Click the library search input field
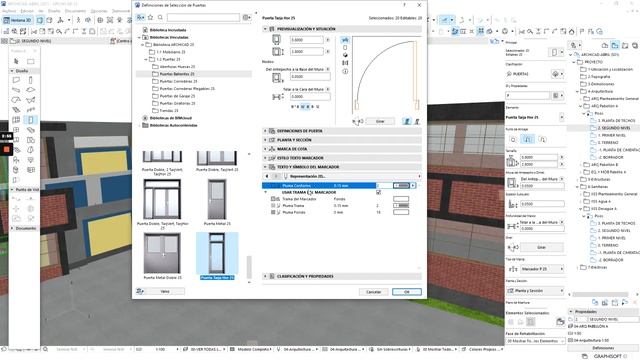The height and width of the screenshot is (360, 640). tap(203, 17)
